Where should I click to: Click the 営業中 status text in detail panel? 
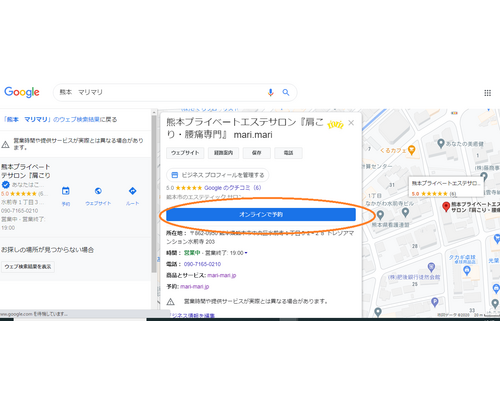(x=192, y=253)
